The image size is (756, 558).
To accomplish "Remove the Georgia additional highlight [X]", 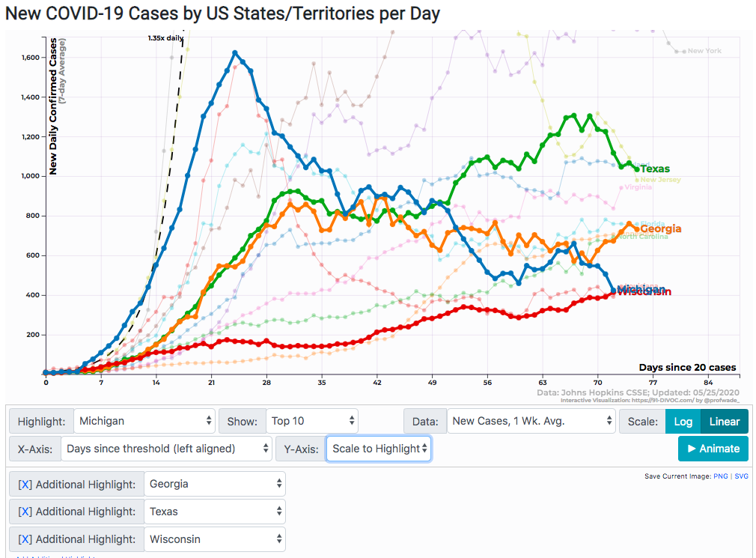I will [x=25, y=485].
